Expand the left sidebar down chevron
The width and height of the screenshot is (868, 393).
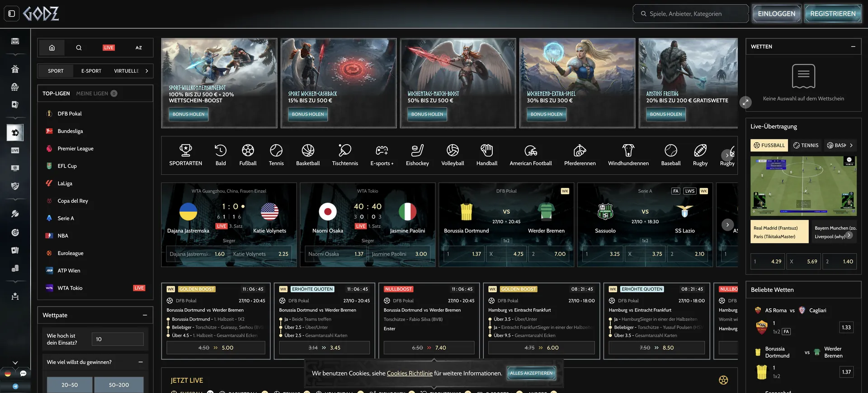pyautogui.click(x=15, y=363)
